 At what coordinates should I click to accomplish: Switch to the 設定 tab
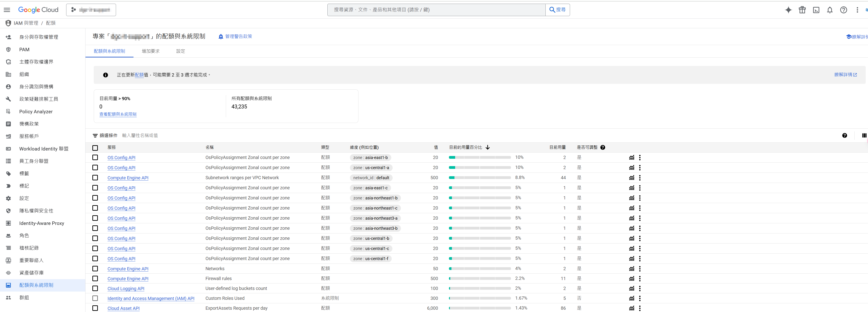[180, 51]
